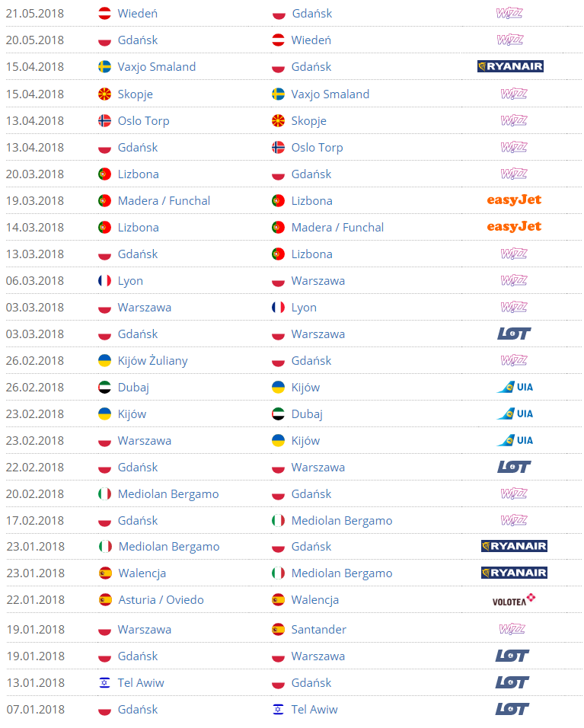Click the Austrian flag beside the origin Wiedeń
This screenshot has width=584, height=728.
pyautogui.click(x=104, y=14)
